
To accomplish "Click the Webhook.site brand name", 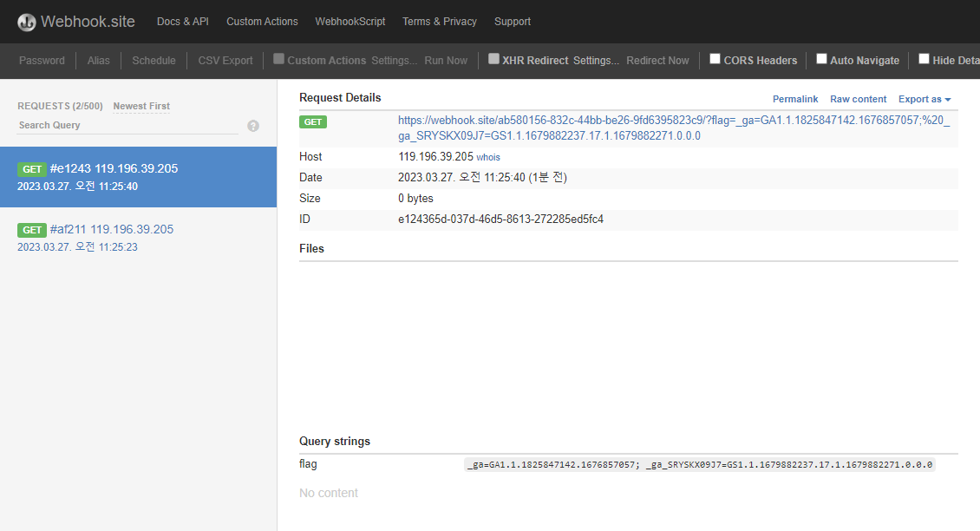I will click(x=88, y=22).
